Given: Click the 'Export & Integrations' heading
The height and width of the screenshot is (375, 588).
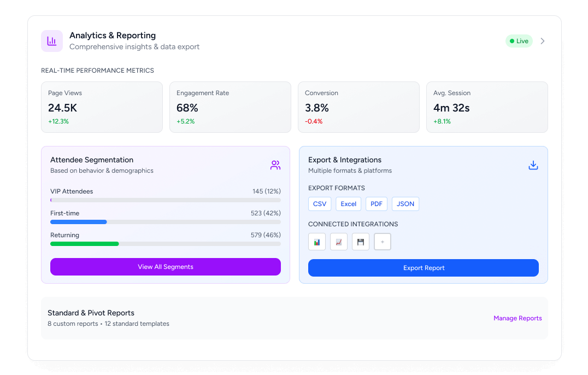Looking at the screenshot, I should (x=345, y=160).
